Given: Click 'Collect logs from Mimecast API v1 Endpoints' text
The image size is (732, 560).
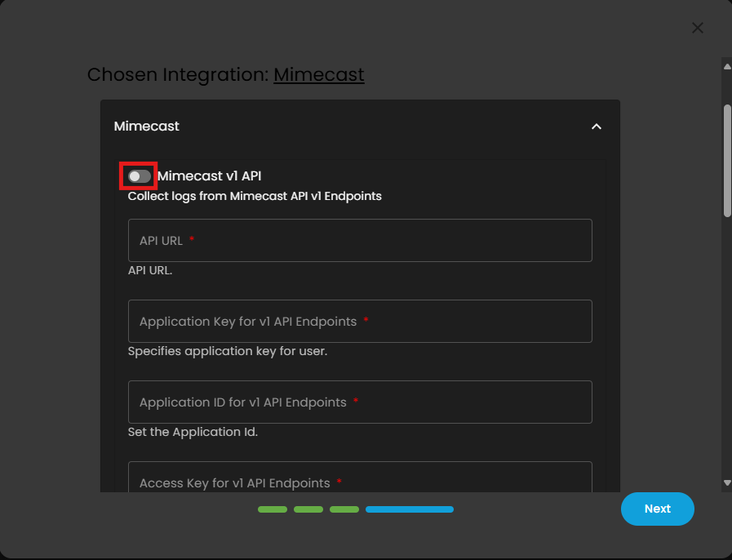Looking at the screenshot, I should coord(255,196).
